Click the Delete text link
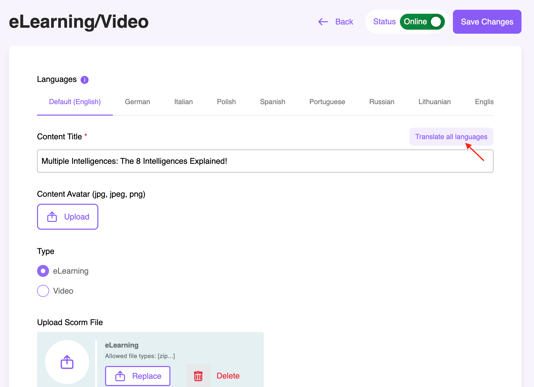534x387 pixels. (x=228, y=376)
